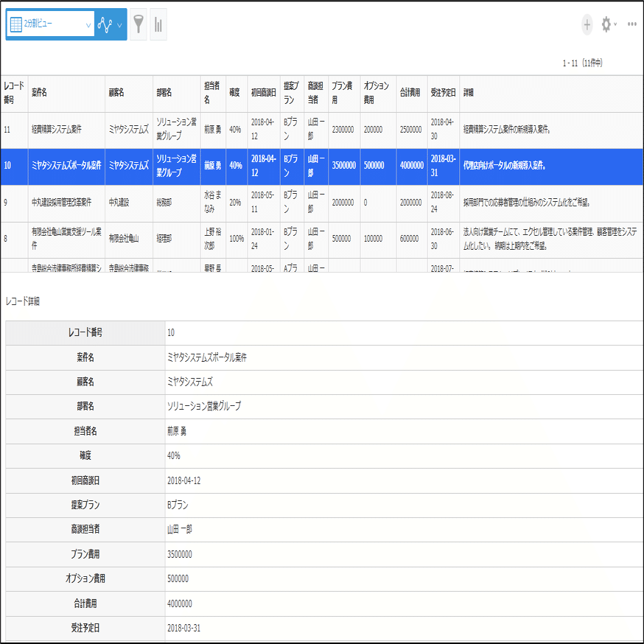Open the ellipsis more-options icon
This screenshot has height=644, width=644.
[x=631, y=24]
